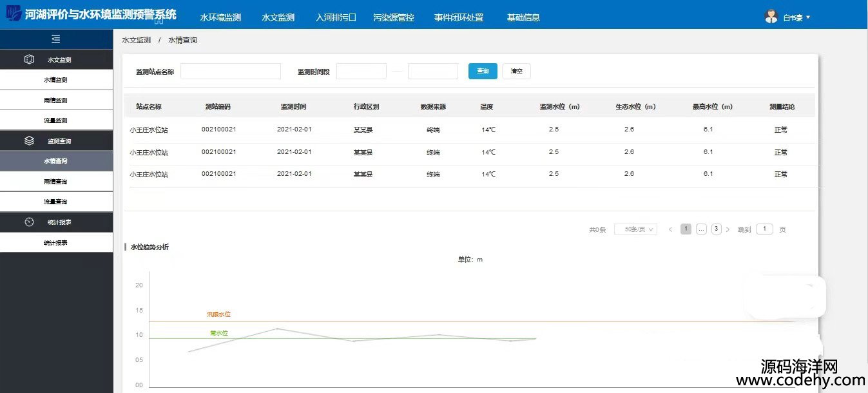
Task: Click the 水情查询 breadcrumb text
Action: click(x=182, y=40)
